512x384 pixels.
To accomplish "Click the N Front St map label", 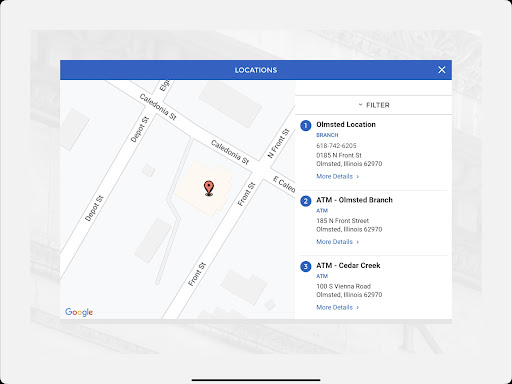I will pos(279,143).
